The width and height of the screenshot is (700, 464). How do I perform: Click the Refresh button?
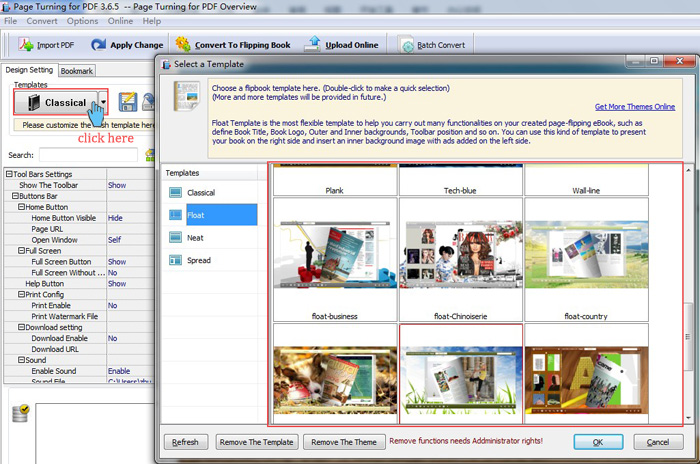(185, 442)
